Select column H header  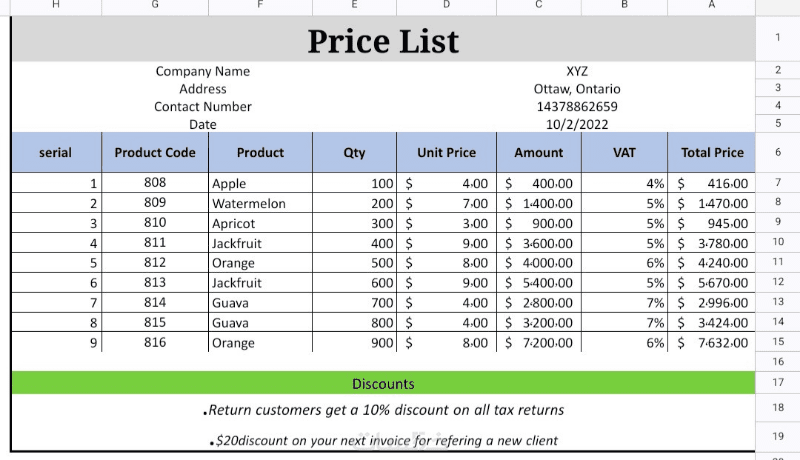pos(55,5)
